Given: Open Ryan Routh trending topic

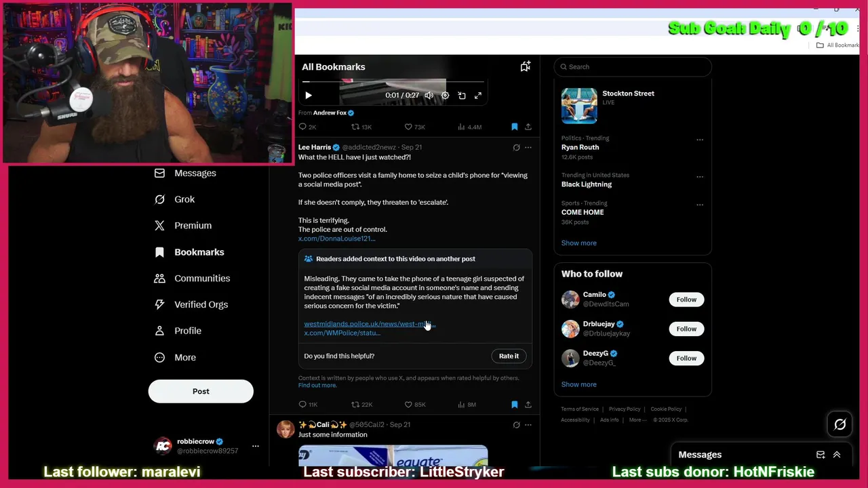Looking at the screenshot, I should click(580, 147).
